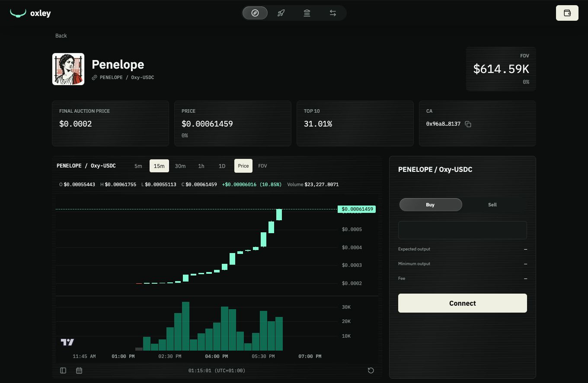The width and height of the screenshot is (588, 383).
Task: Open the bank building tab
Action: 307,13
